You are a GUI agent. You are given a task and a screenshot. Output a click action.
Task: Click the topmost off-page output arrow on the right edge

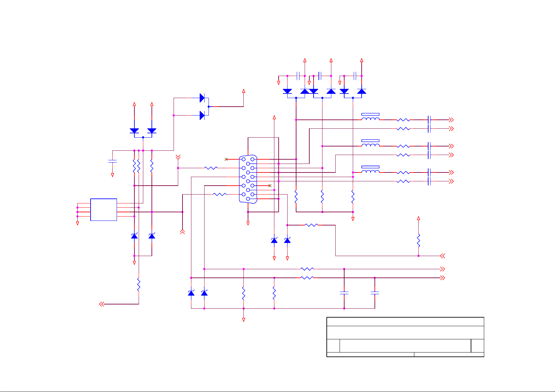coord(451,120)
